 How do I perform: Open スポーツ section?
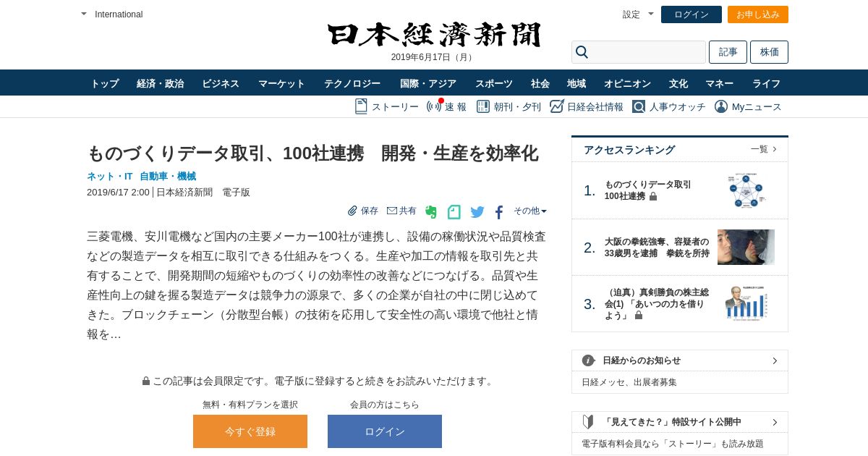tap(494, 83)
